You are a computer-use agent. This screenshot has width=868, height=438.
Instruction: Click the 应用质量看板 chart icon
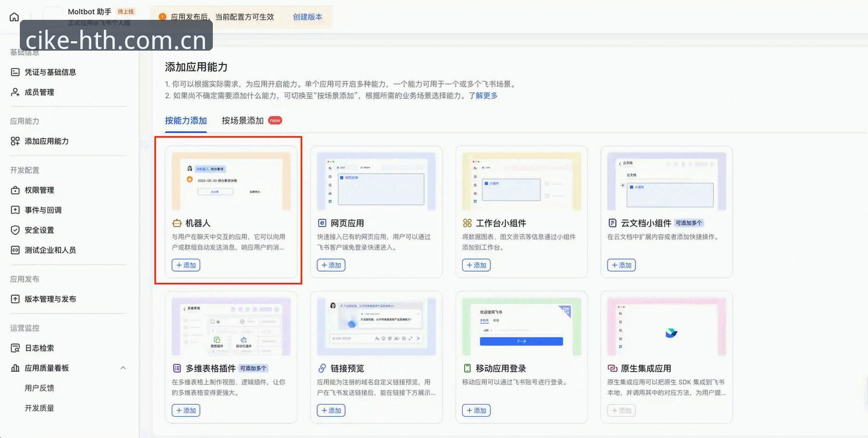[15, 368]
